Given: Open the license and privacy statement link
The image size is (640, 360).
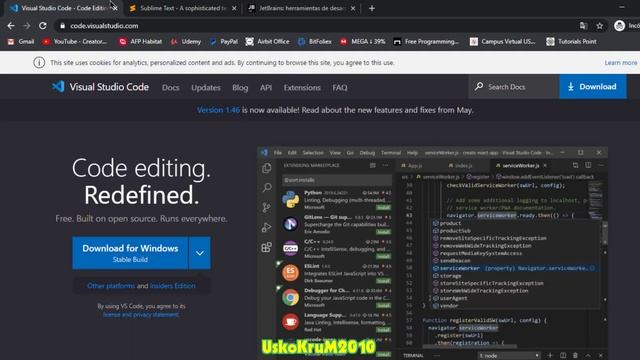Looking at the screenshot, I should click(141, 315).
